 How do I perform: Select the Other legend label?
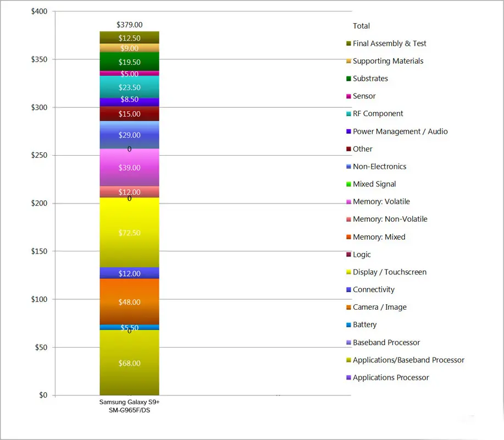pos(363,149)
